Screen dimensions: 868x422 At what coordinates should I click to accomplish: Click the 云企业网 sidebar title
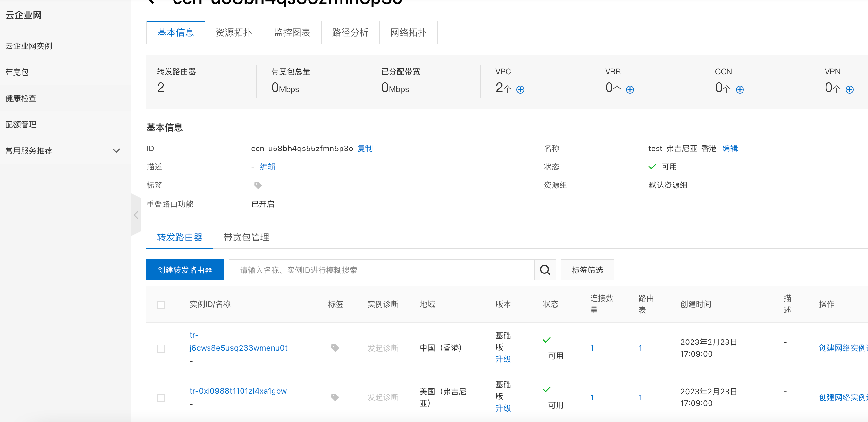click(x=23, y=15)
